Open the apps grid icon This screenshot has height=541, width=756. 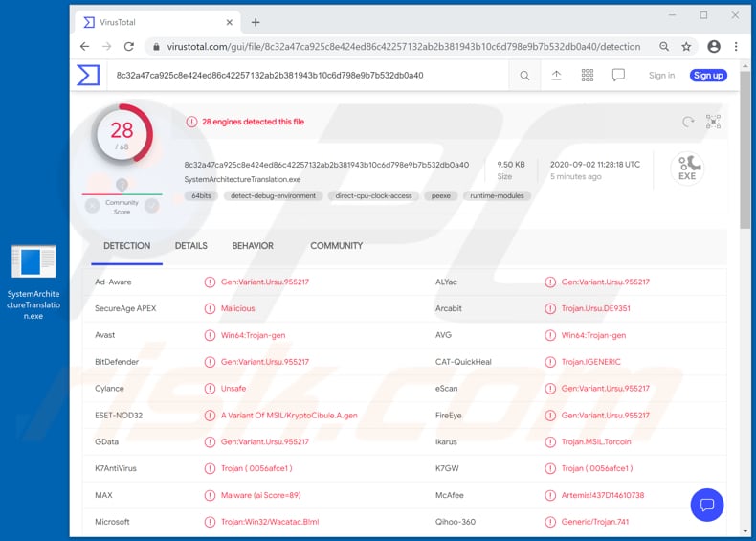tap(588, 76)
